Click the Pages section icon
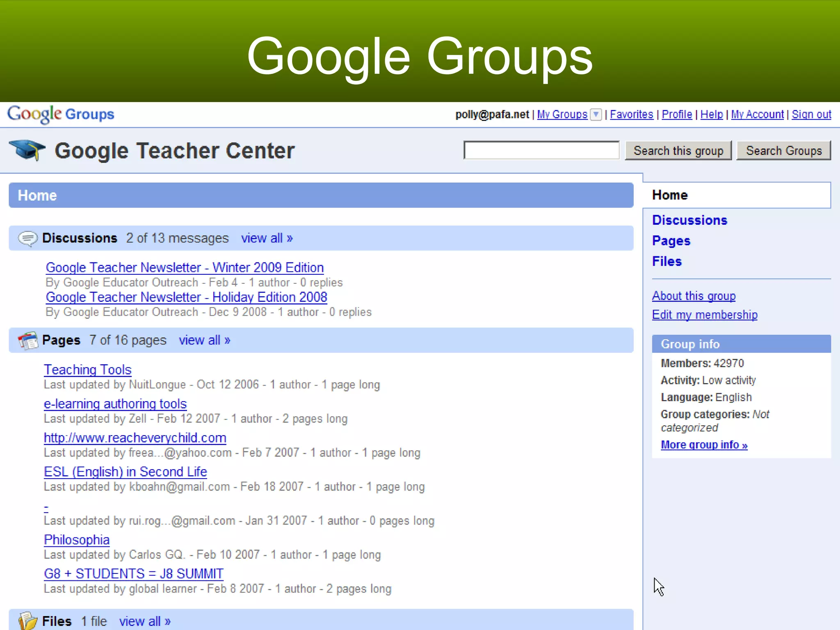 click(x=28, y=340)
